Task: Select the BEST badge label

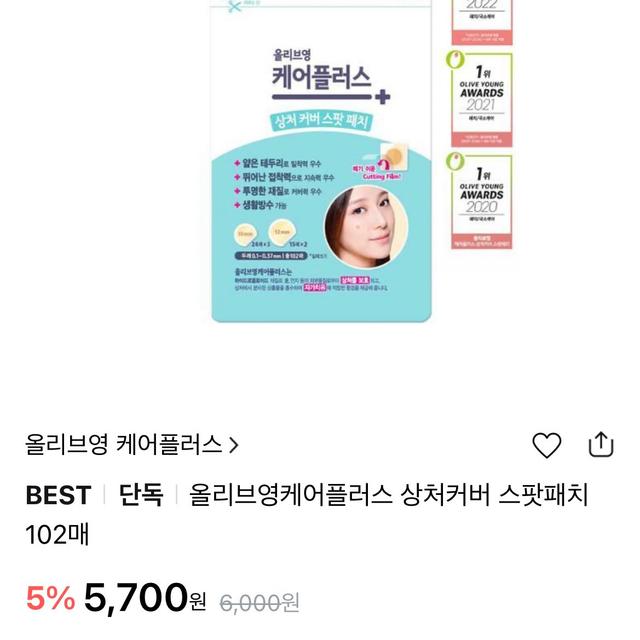Action: pos(58,495)
